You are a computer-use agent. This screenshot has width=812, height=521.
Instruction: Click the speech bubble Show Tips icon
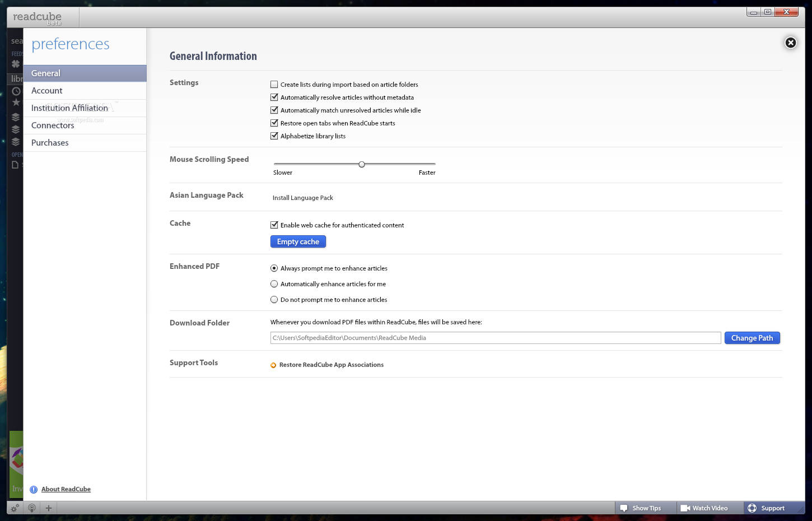pyautogui.click(x=624, y=508)
